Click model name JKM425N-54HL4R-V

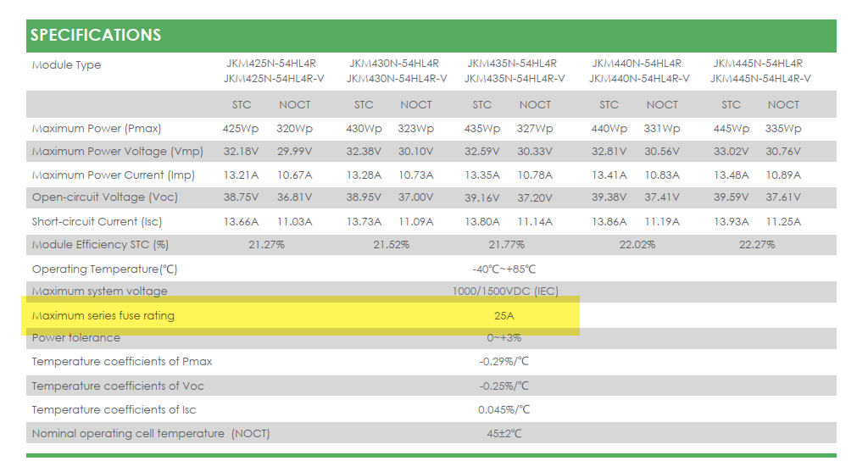coord(274,79)
